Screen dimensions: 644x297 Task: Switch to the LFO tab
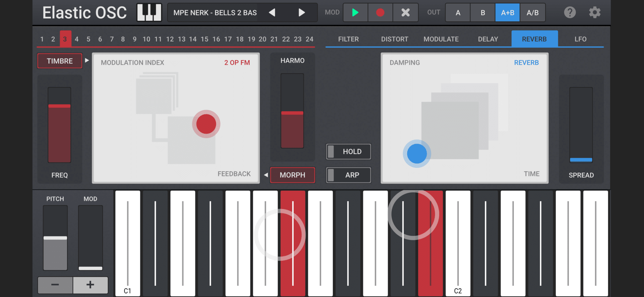click(580, 39)
